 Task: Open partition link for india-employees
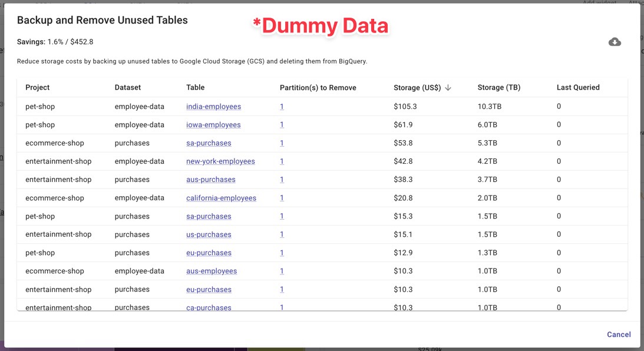(x=282, y=107)
